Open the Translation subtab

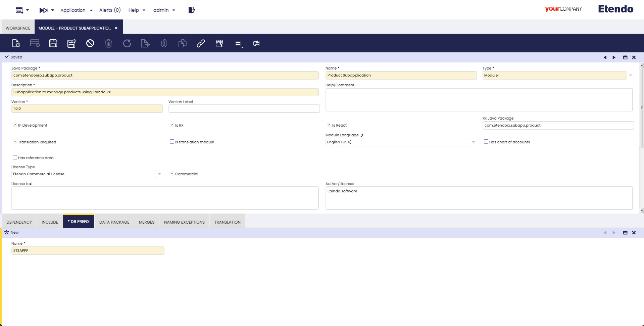pos(228,222)
